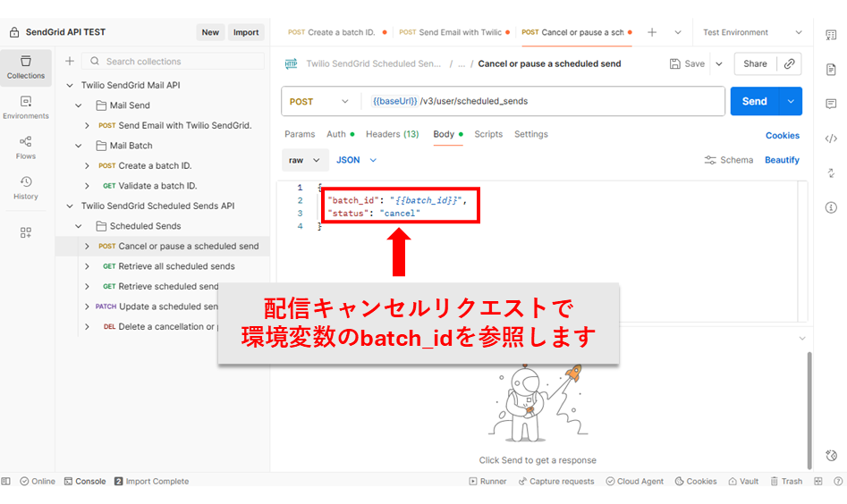This screenshot has width=847, height=504.
Task: Open the Save options dropdown arrow
Action: click(719, 63)
